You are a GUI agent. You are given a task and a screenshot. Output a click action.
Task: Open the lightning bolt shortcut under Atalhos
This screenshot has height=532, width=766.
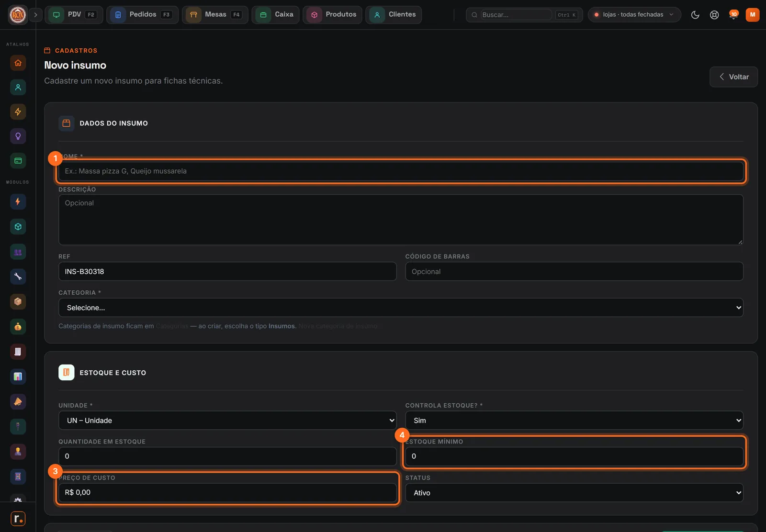18,111
